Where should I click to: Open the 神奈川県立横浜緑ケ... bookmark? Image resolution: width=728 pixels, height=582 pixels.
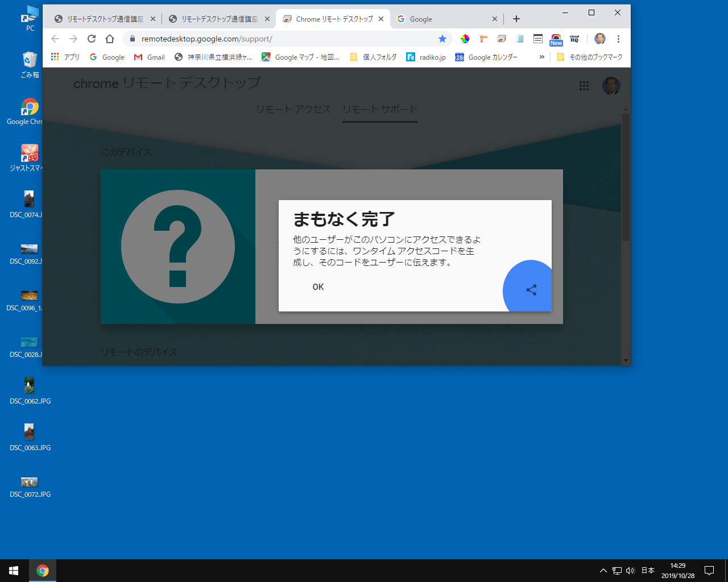213,57
